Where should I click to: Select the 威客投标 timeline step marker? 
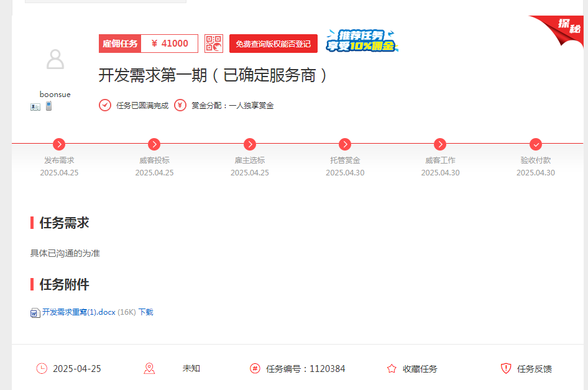click(x=154, y=144)
